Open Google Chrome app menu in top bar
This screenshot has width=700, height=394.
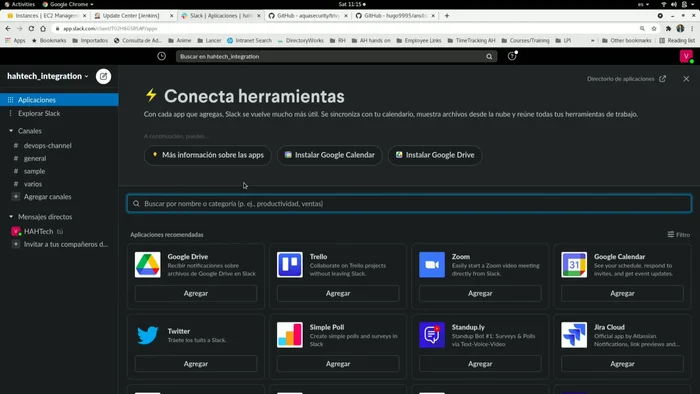tap(68, 4)
